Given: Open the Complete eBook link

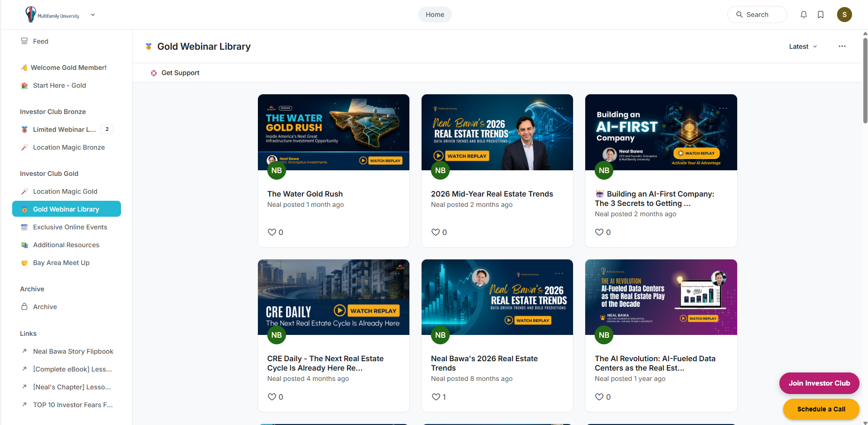Looking at the screenshot, I should pyautogui.click(x=67, y=369).
